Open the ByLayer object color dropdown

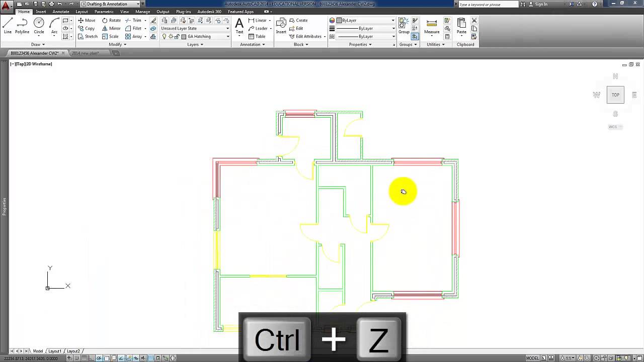[365, 21]
